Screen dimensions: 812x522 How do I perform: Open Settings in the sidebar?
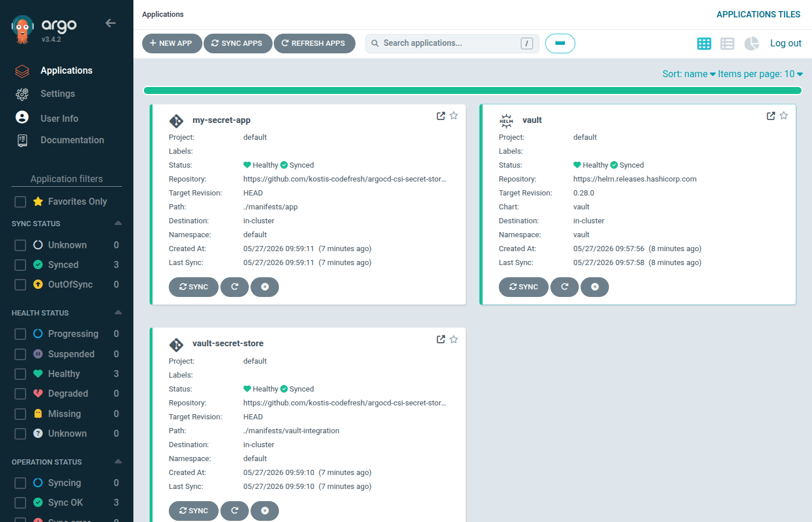(x=58, y=94)
